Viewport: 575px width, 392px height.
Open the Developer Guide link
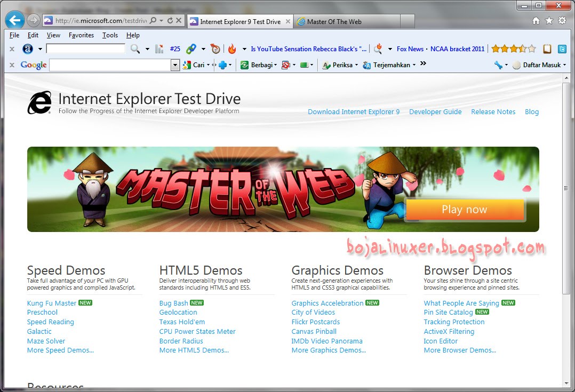[435, 112]
